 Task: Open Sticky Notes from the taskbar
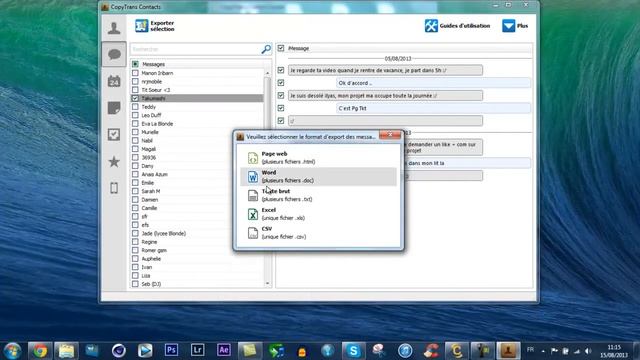click(x=249, y=351)
